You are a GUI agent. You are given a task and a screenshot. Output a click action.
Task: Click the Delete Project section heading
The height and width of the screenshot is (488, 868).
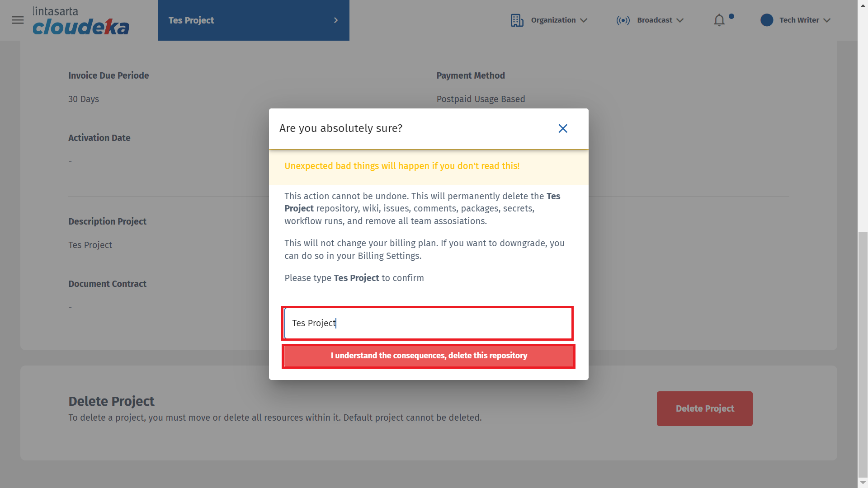111,401
